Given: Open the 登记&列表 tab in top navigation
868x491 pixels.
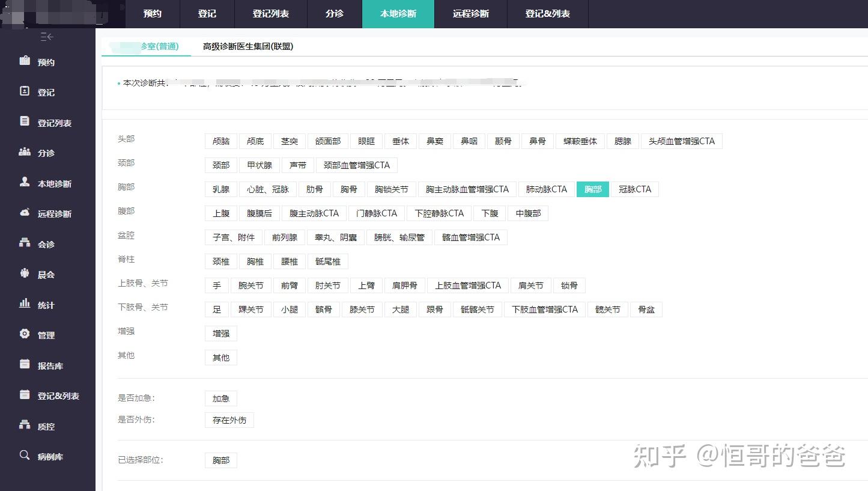Looking at the screenshot, I should click(x=548, y=14).
